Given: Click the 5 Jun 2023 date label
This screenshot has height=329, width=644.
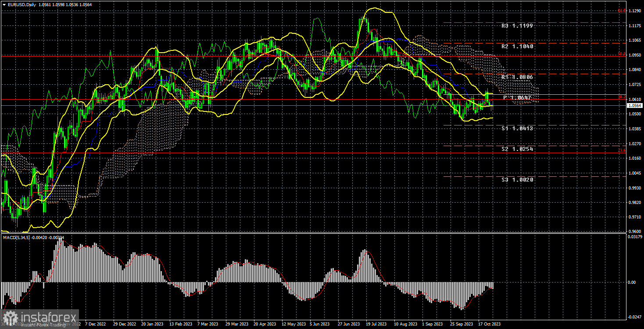Looking at the screenshot, I should tap(320, 324).
